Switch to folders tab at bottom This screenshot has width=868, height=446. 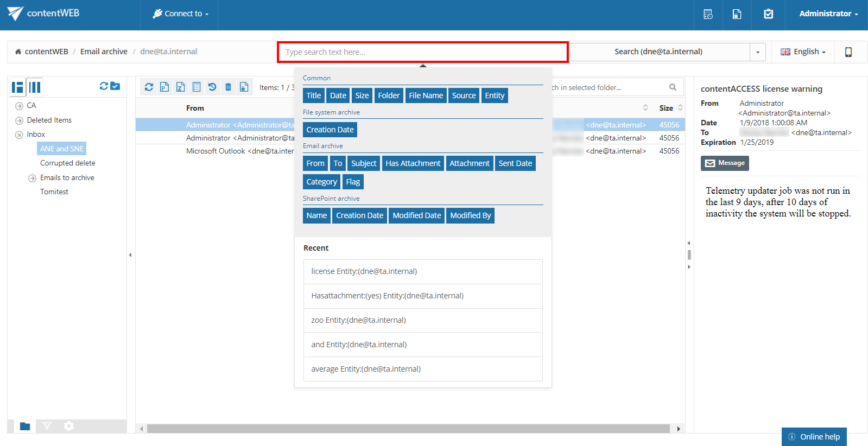pos(25,426)
